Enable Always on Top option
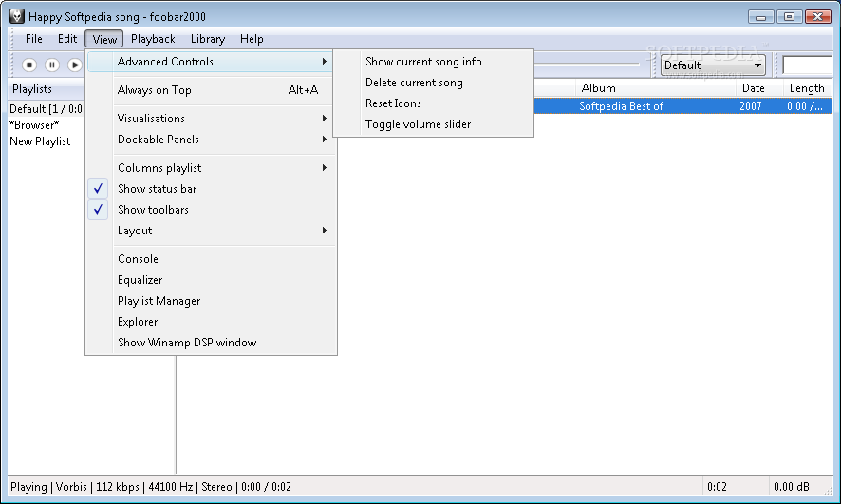The image size is (841, 504). pyautogui.click(x=211, y=90)
